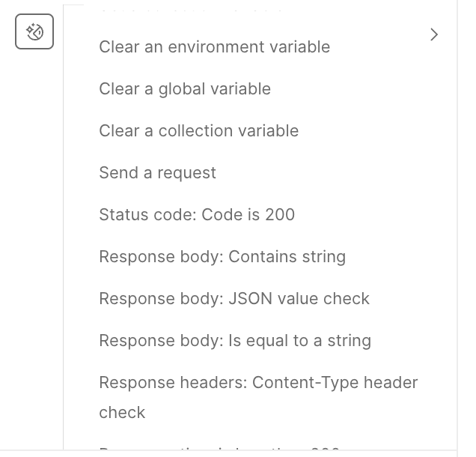Choose the JSON value check test snippet
476x457 pixels.
pos(234,298)
